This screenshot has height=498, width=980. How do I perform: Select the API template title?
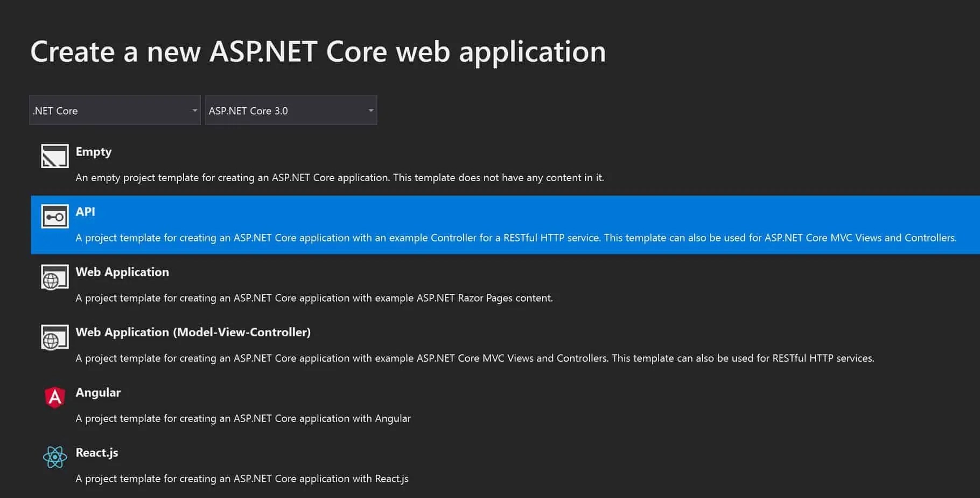[85, 212]
